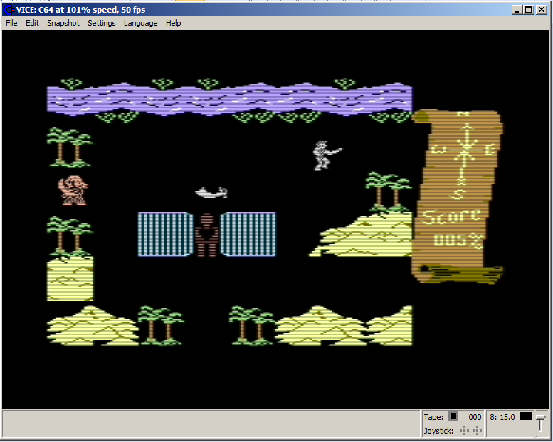Image resolution: width=553 pixels, height=442 pixels.
Task: Click the drive track value 8: 15.0
Action: click(x=502, y=417)
